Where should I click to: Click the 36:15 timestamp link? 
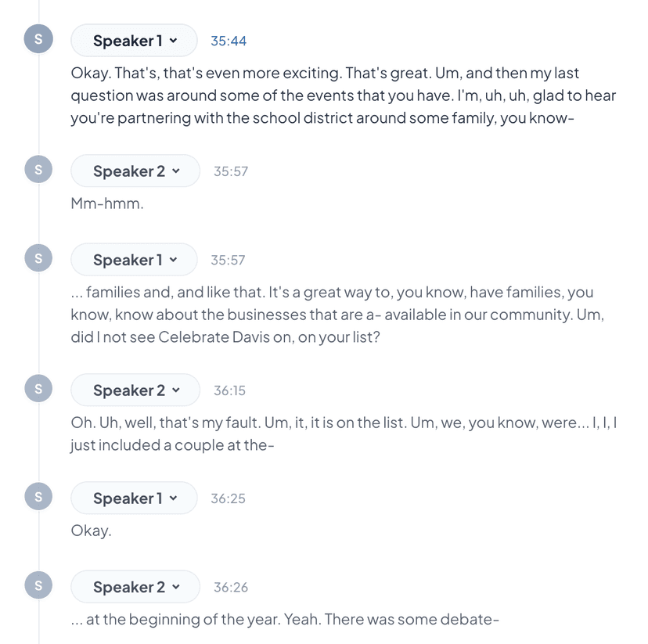[x=228, y=390]
